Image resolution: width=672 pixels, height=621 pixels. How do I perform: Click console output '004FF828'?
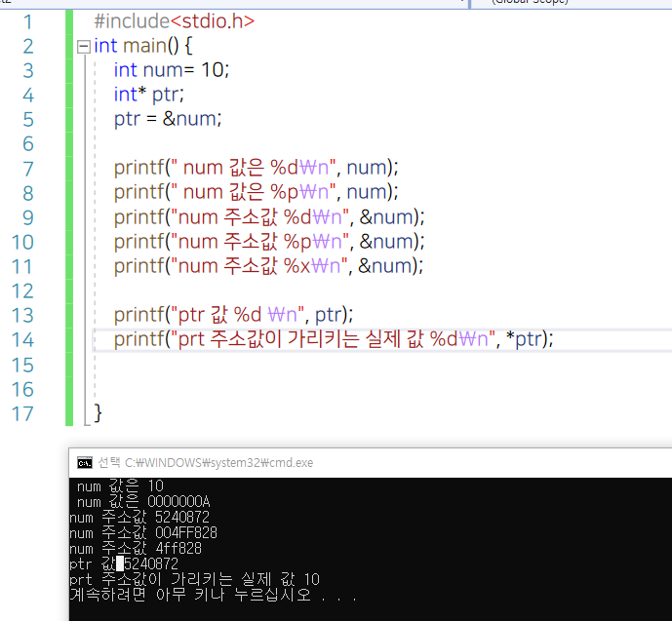click(x=186, y=533)
